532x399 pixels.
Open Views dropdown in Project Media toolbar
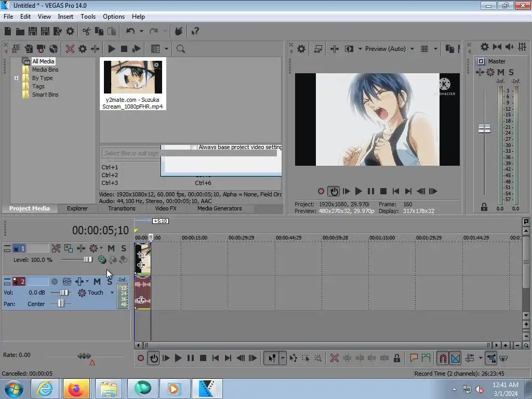point(167,49)
